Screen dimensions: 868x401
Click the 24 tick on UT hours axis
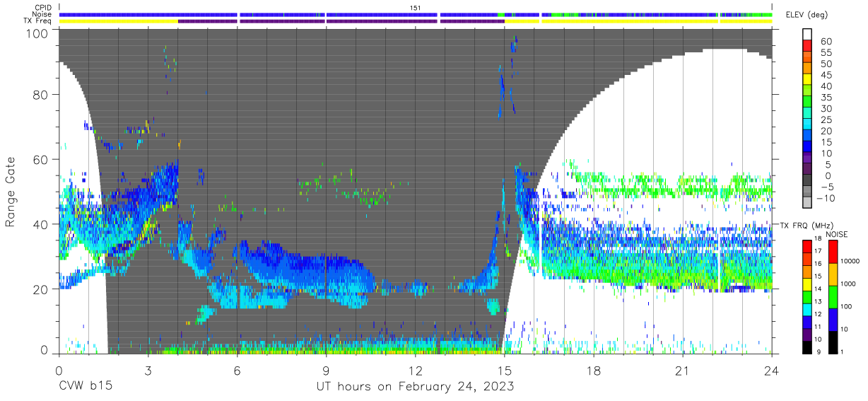(771, 371)
